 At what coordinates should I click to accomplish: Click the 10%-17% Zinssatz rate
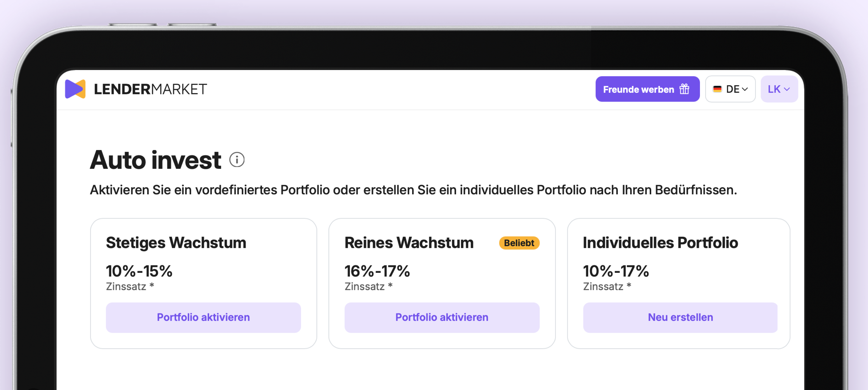tap(616, 271)
